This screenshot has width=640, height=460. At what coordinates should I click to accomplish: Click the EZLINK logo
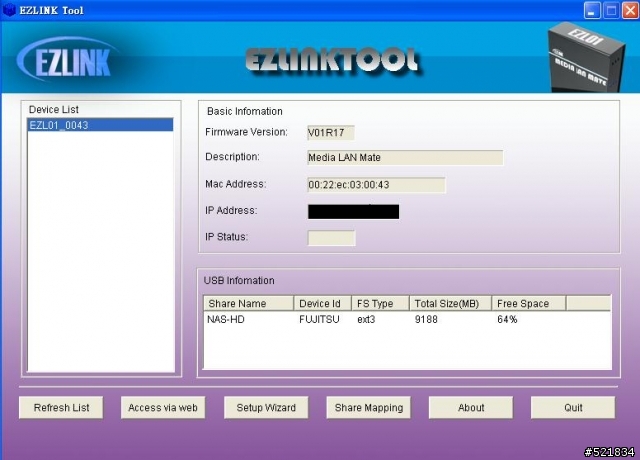67,60
